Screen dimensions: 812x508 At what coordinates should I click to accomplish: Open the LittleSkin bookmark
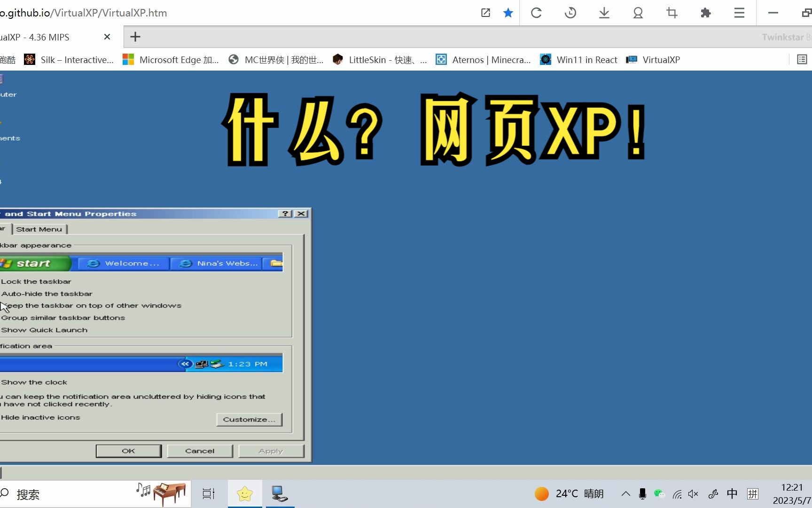[380, 60]
